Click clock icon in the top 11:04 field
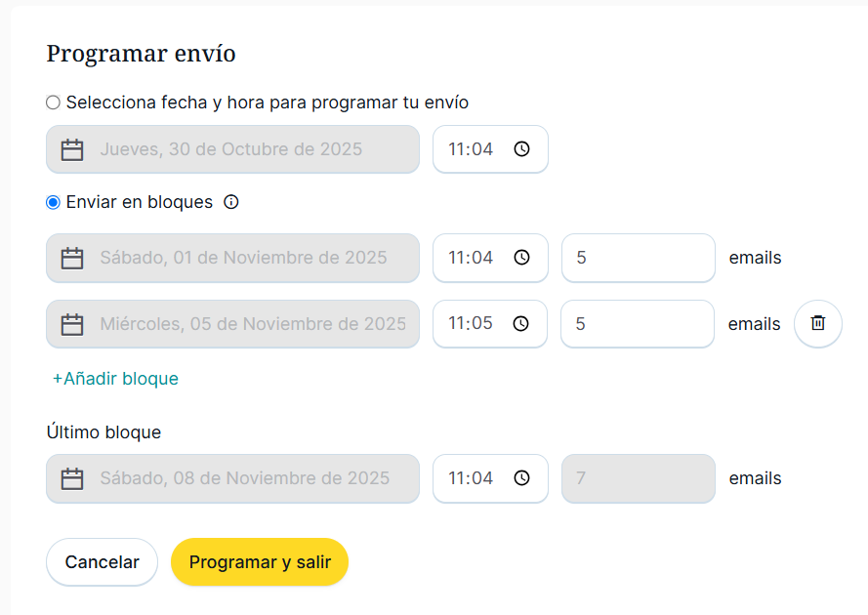This screenshot has height=615, width=868. [521, 149]
